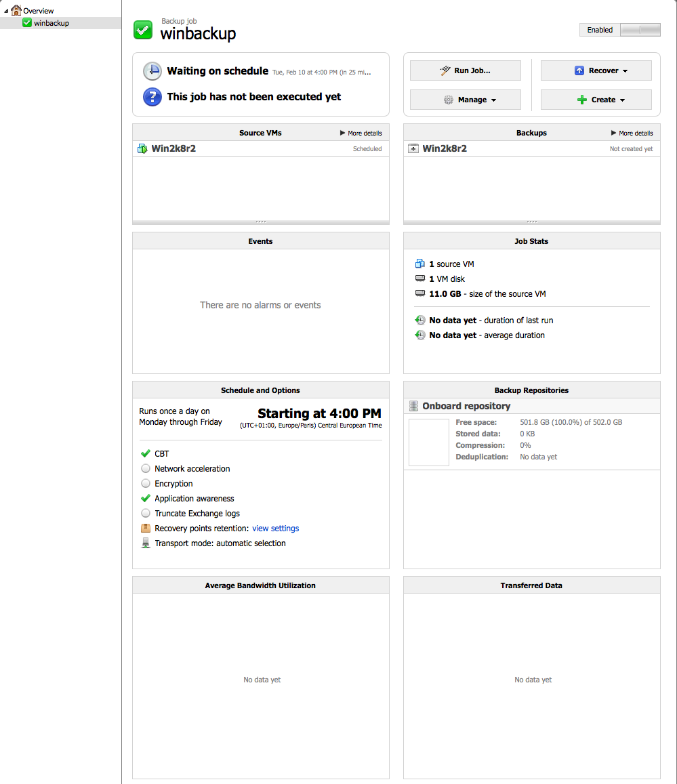This screenshot has width=677, height=784.
Task: Click the Source VMs panel resize handle
Action: click(x=260, y=222)
